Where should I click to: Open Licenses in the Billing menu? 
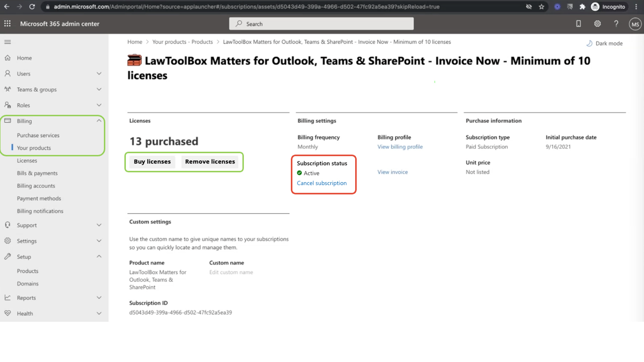(x=27, y=160)
